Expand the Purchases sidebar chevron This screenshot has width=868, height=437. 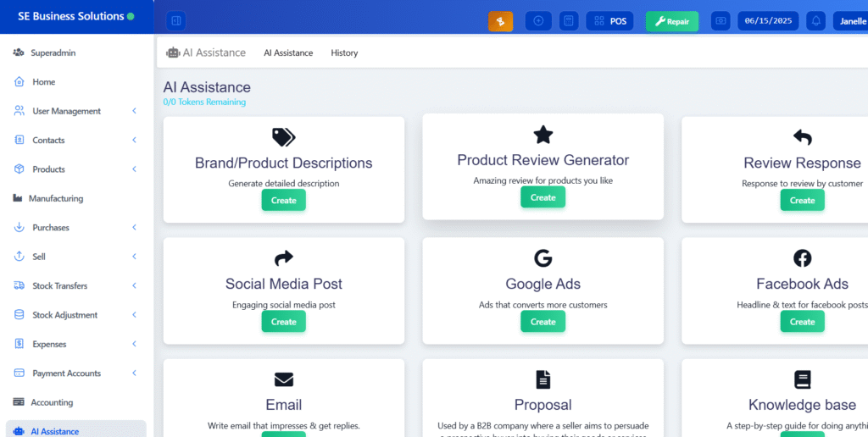click(x=134, y=228)
